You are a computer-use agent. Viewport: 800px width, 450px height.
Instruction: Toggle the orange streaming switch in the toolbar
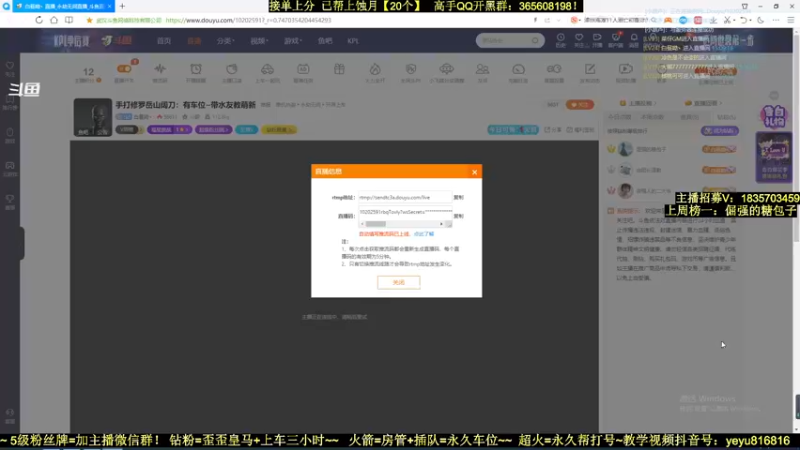(124, 69)
